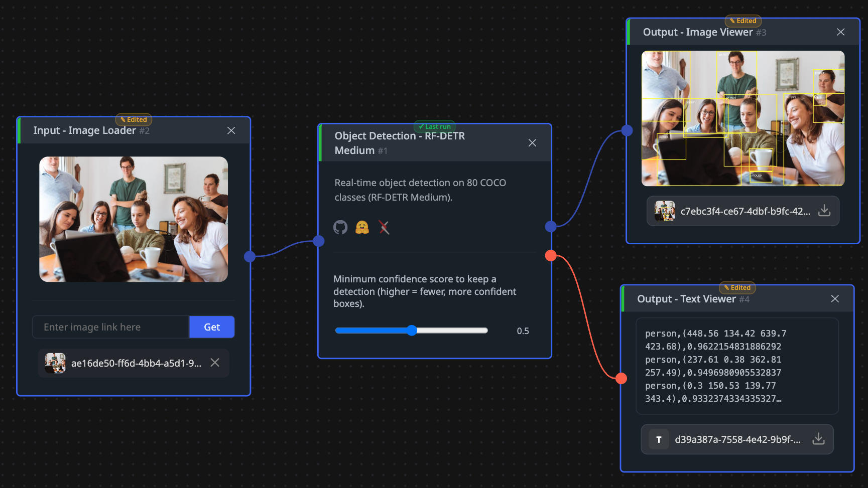Click the 'Real-time object detection on 80 COCO classes' description
This screenshot has width=868, height=488.
click(420, 190)
